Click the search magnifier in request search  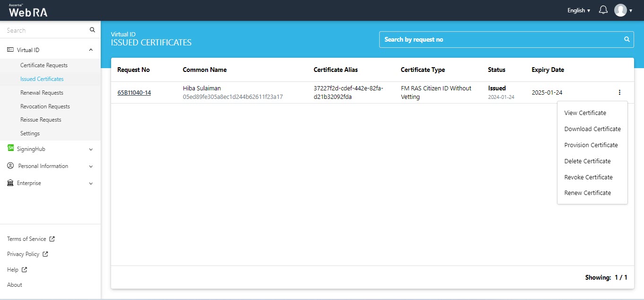(x=627, y=39)
